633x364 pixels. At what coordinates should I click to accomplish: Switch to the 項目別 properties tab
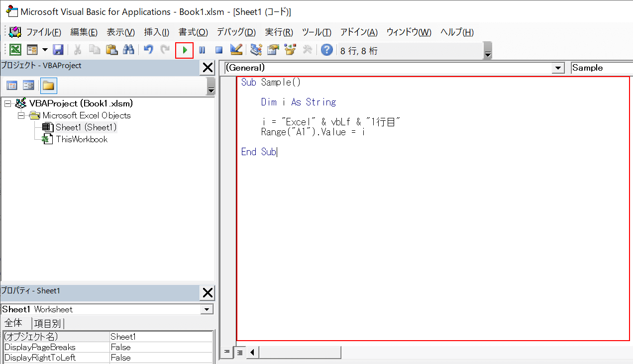[48, 323]
